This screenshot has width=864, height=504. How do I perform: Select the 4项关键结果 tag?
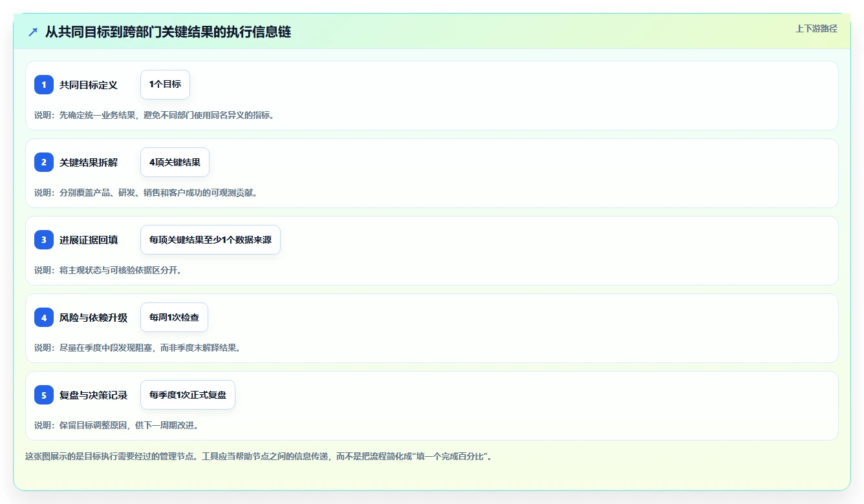[x=175, y=162]
